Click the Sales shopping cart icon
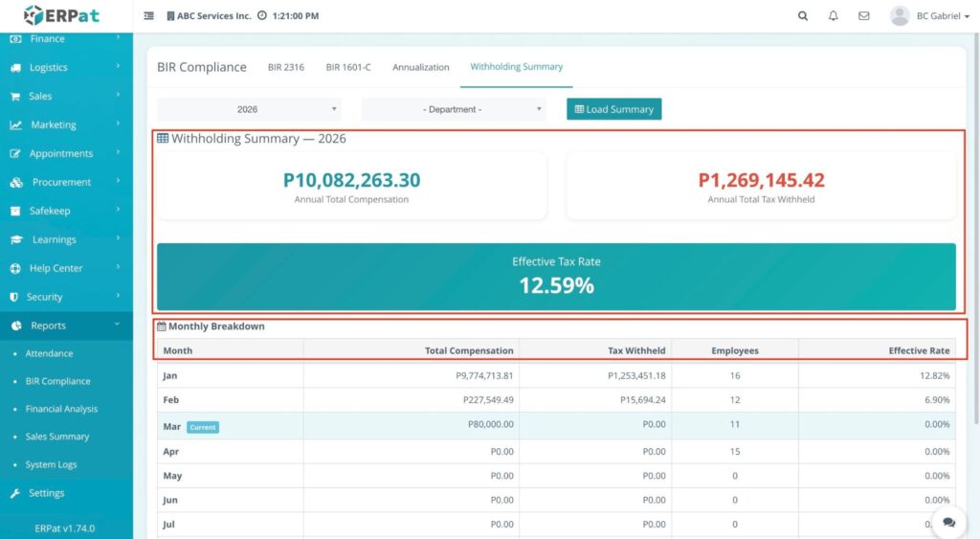Viewport: 980px width, 539px height. [x=16, y=97]
